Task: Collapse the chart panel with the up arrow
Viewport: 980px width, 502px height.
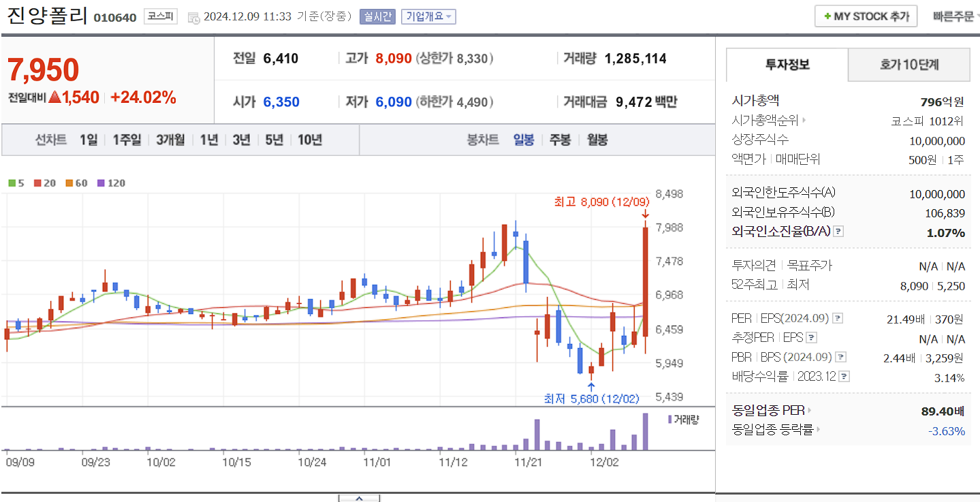Action: click(359, 499)
